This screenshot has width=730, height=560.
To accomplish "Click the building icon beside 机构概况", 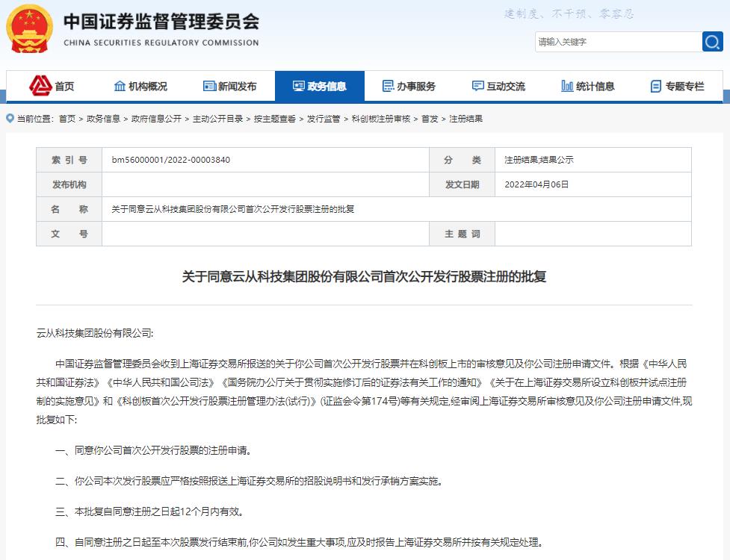I will (x=120, y=86).
